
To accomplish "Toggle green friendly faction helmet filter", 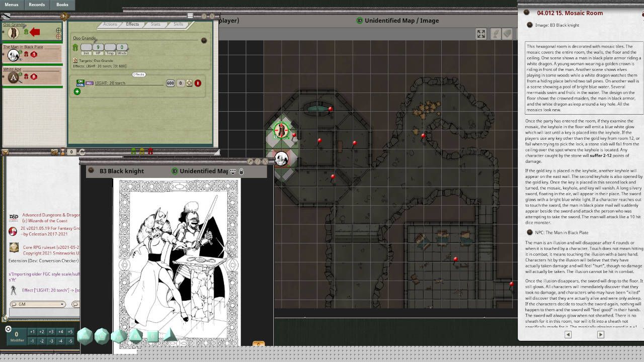I will (x=133, y=151).
